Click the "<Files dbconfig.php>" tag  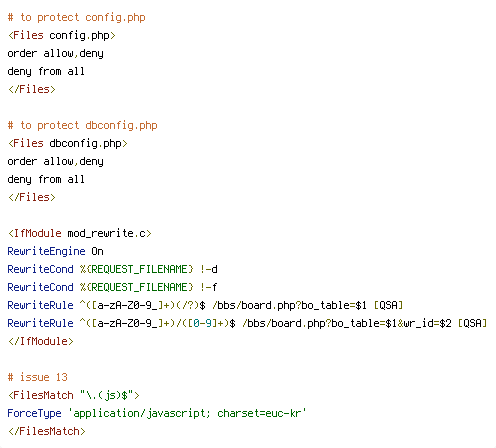click(x=68, y=143)
